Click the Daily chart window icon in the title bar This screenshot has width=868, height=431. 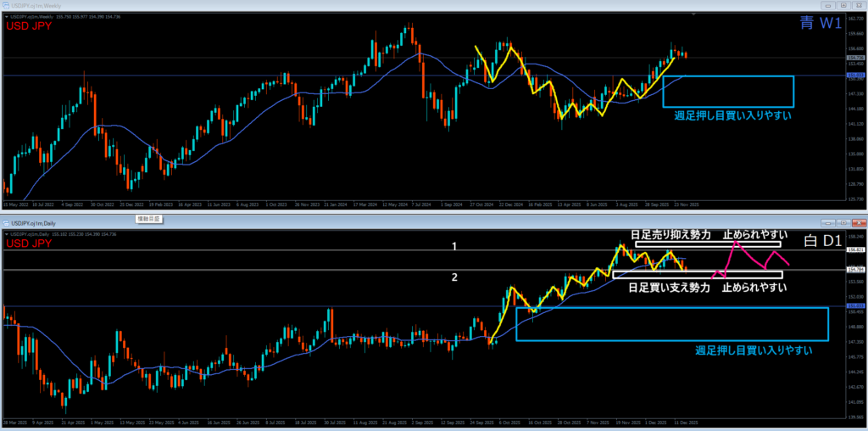click(x=6, y=222)
